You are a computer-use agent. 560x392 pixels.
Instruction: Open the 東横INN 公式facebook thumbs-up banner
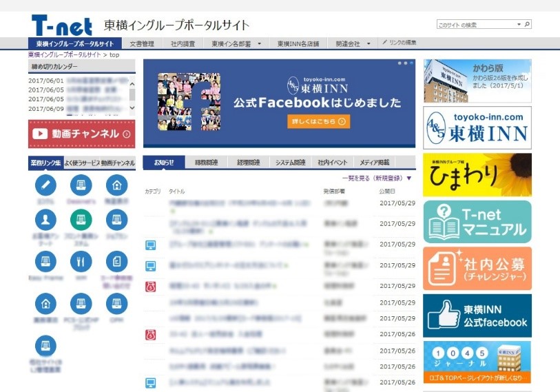[x=477, y=314]
